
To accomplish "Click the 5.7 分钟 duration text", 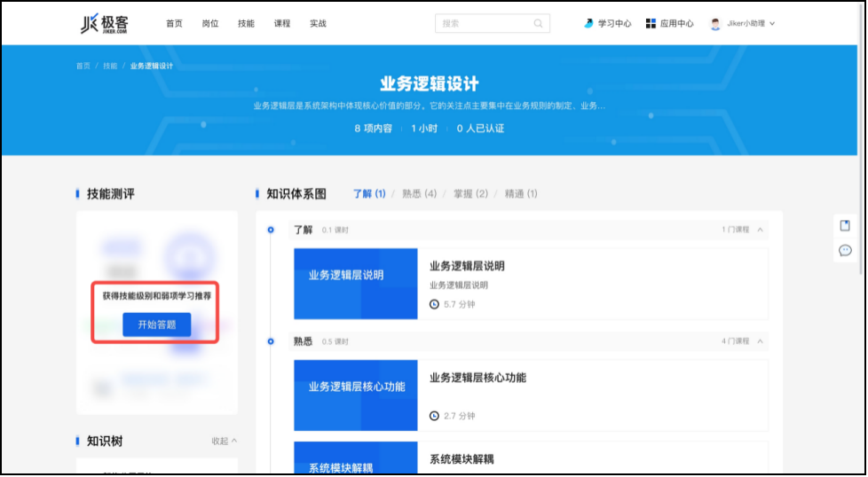I will [x=460, y=304].
